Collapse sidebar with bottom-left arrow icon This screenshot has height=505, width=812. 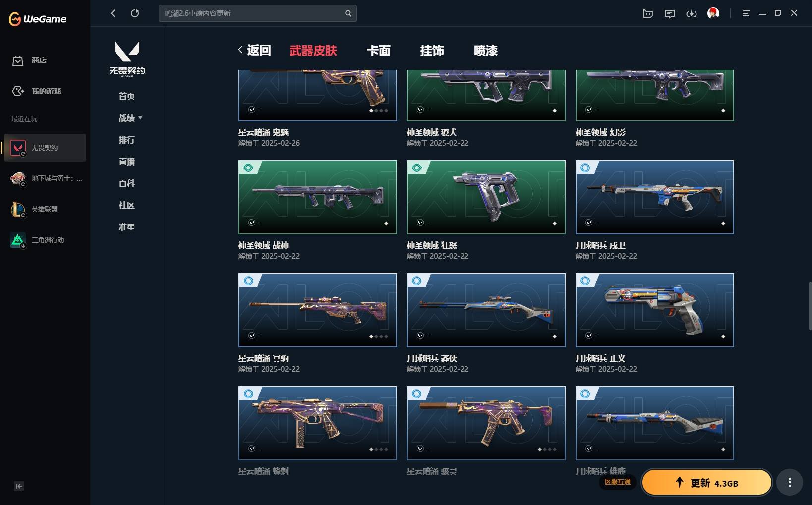(x=19, y=486)
